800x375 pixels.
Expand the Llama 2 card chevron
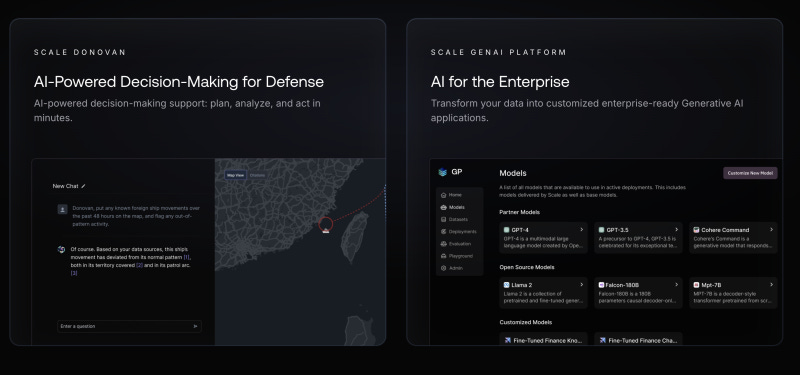[582, 285]
